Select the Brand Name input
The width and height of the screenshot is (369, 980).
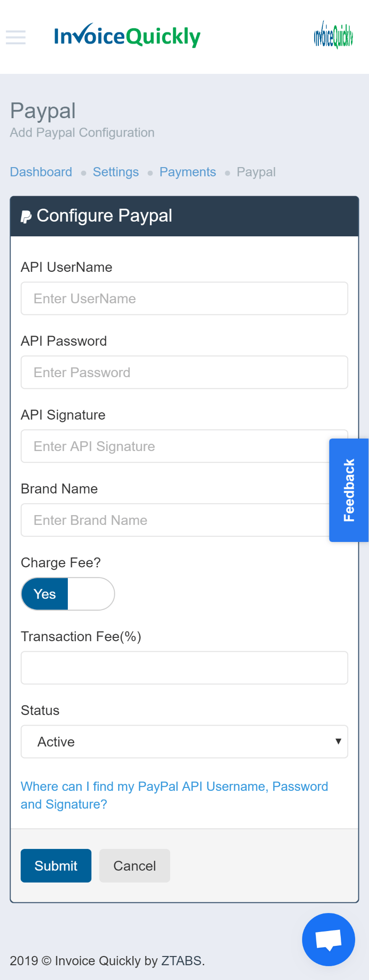point(175,520)
